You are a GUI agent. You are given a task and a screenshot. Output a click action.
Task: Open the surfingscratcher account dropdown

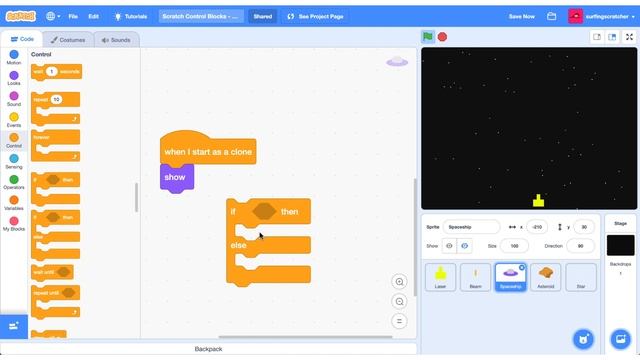pos(602,16)
